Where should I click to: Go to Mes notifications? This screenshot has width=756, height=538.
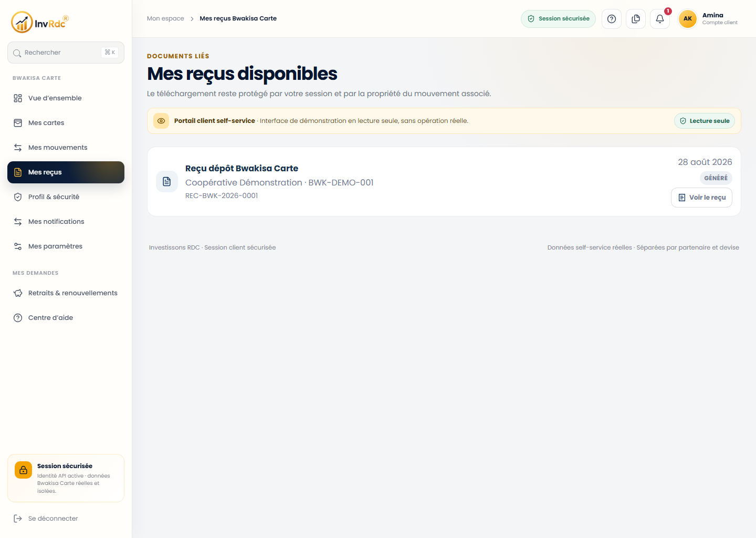pyautogui.click(x=66, y=222)
